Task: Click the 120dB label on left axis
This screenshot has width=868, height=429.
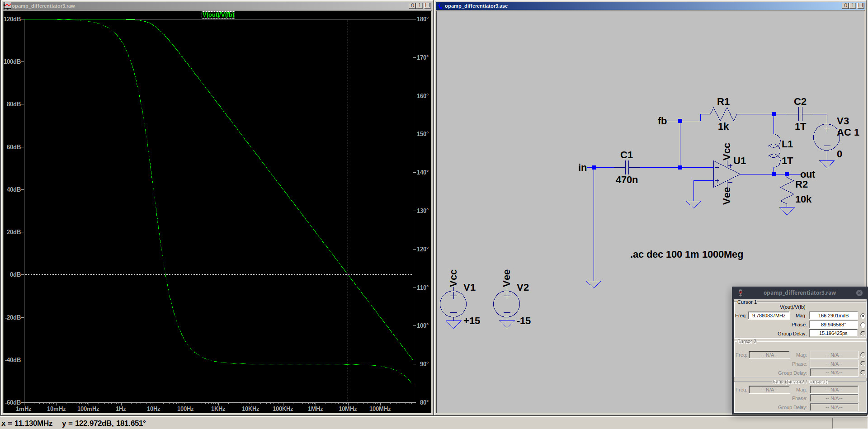Action: (x=12, y=19)
